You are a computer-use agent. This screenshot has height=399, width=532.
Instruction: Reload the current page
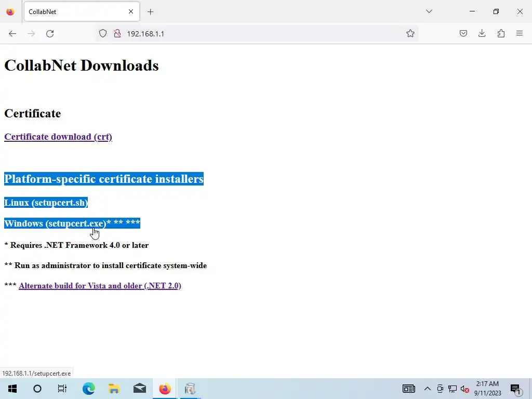[x=50, y=34]
